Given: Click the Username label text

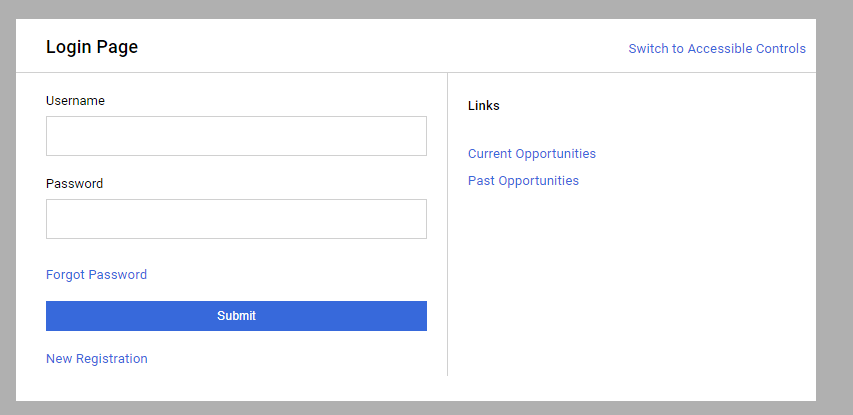Looking at the screenshot, I should [75, 101].
